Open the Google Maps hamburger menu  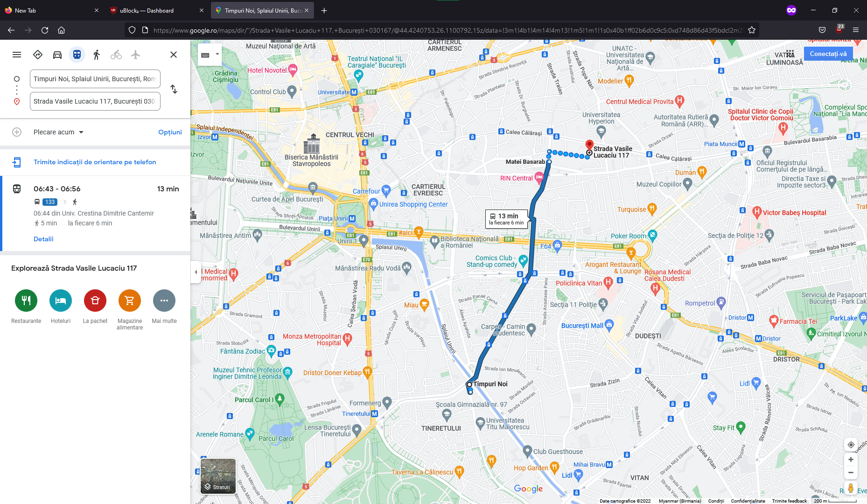coord(17,55)
